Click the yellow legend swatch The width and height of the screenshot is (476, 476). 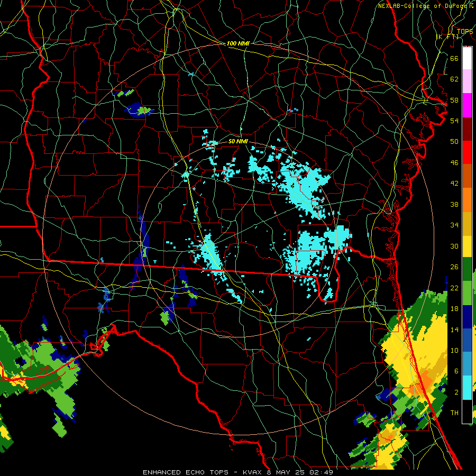[x=467, y=246]
